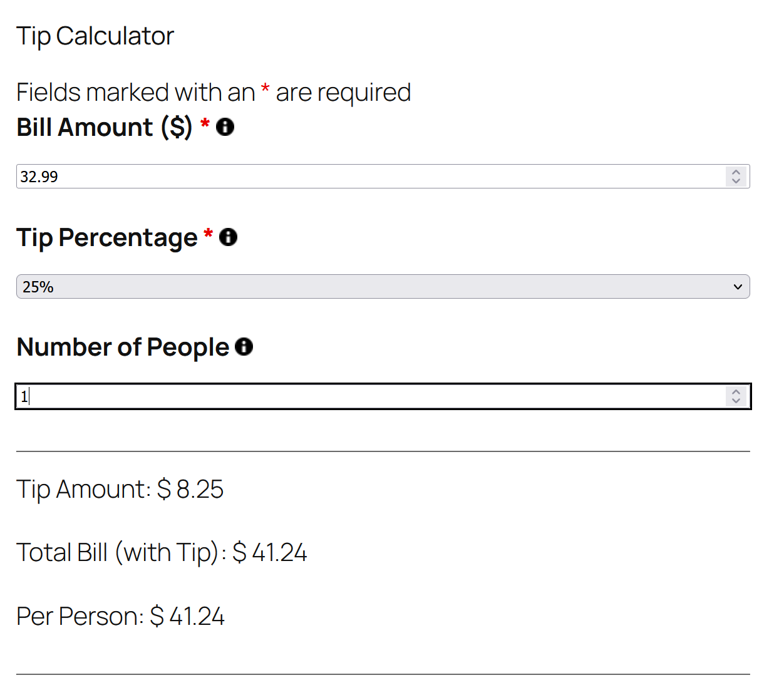Click the Tip Amount $ 8.25 result
784x690 pixels.
click(x=120, y=490)
